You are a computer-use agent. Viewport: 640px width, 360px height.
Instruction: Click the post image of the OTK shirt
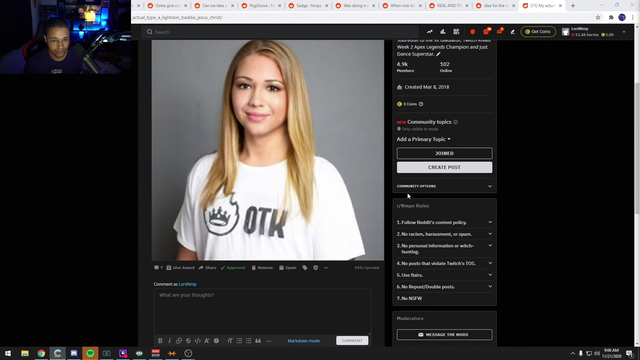point(268,150)
